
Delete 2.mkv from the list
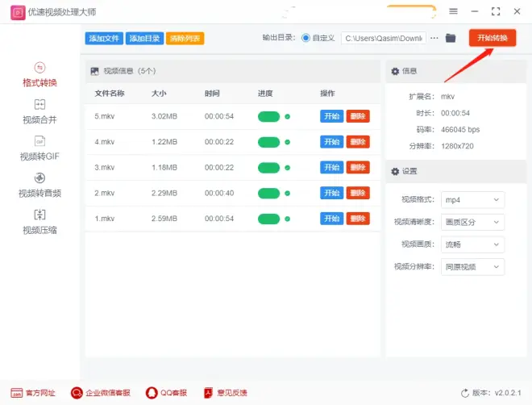(358, 193)
